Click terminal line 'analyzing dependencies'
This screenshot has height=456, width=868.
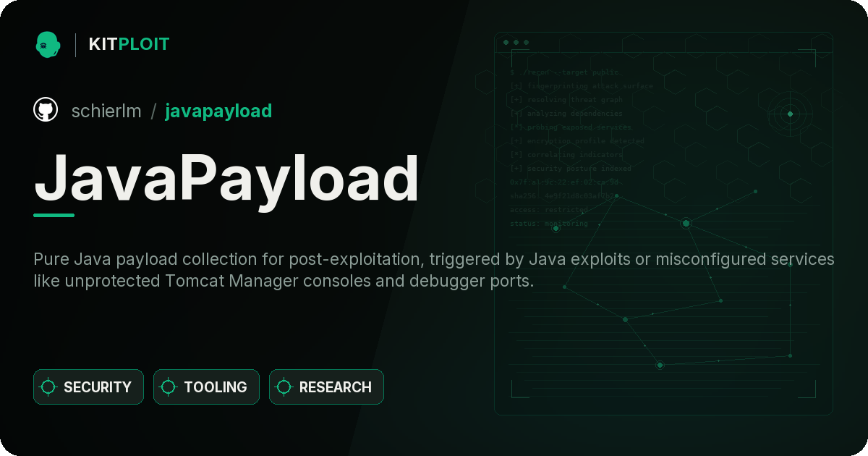click(x=566, y=114)
